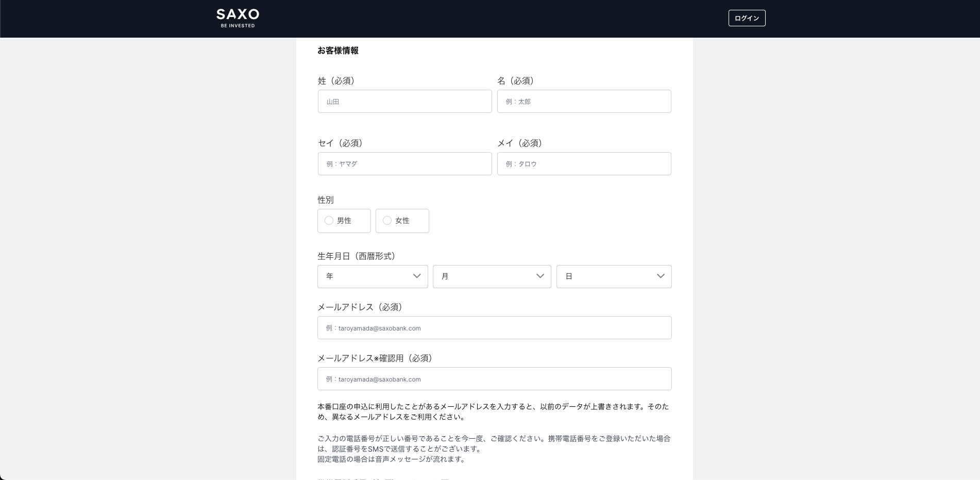Click the メールアドレス（必須） email field
The image size is (980, 480).
(x=494, y=327)
